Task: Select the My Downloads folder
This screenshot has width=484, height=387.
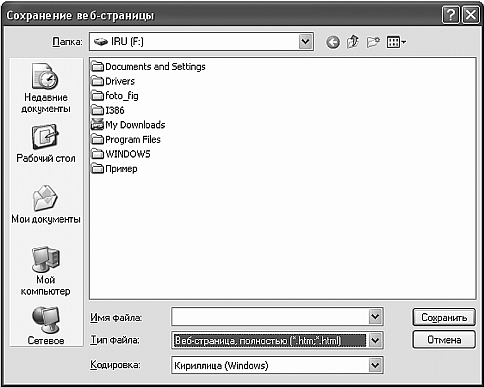Action: tap(128, 125)
